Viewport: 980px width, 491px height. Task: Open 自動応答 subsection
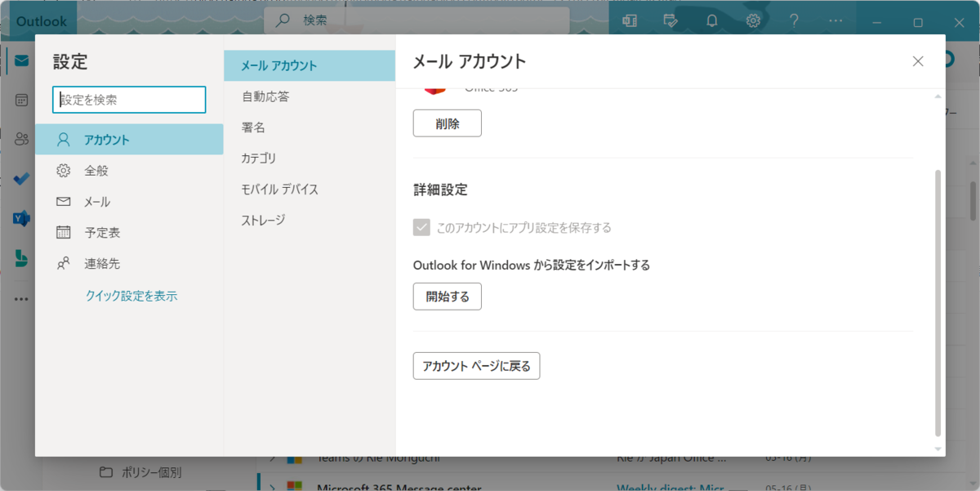click(310, 96)
